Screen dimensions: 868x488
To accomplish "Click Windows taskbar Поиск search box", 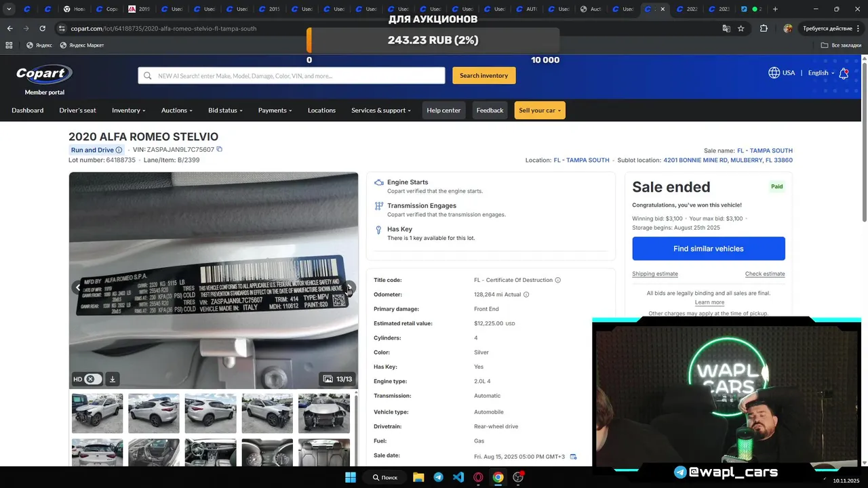I will pos(384,477).
